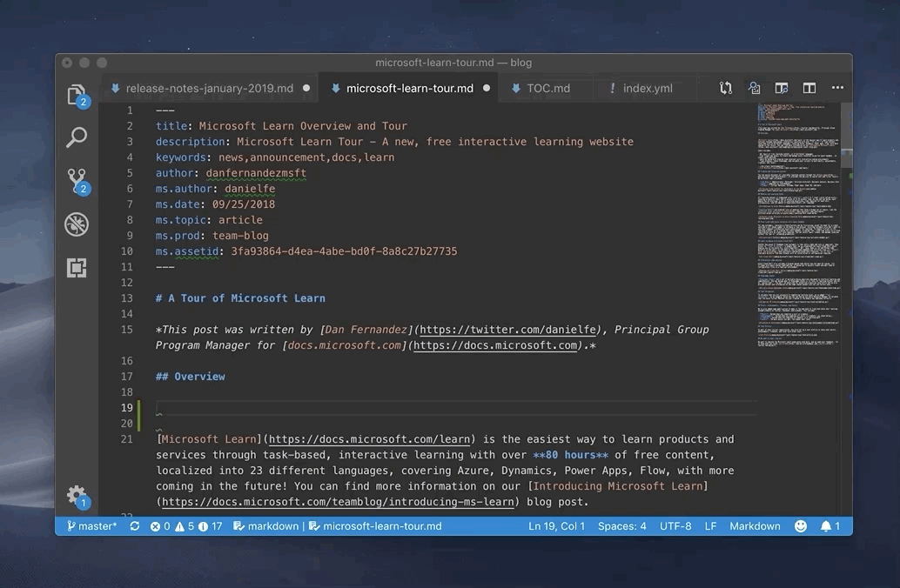Image resolution: width=900 pixels, height=588 pixels.
Task: Open the Extensions view
Action: coord(77,268)
